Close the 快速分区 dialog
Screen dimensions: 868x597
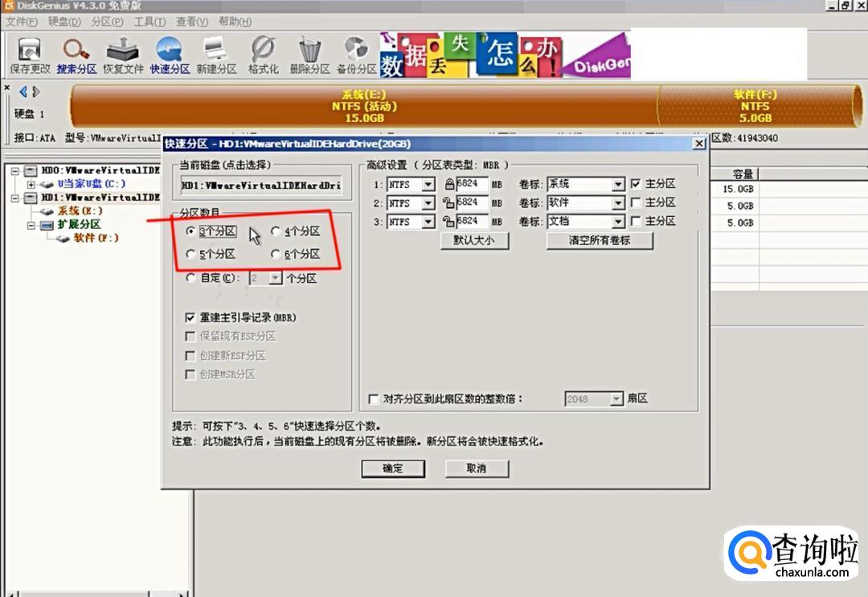pyautogui.click(x=699, y=144)
